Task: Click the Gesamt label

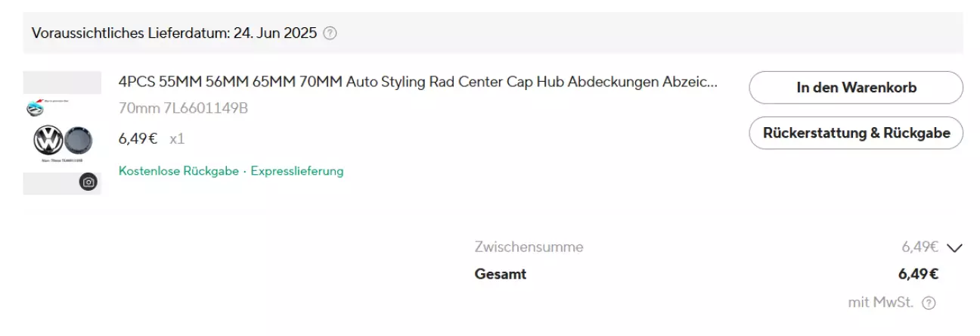Action: (500, 274)
